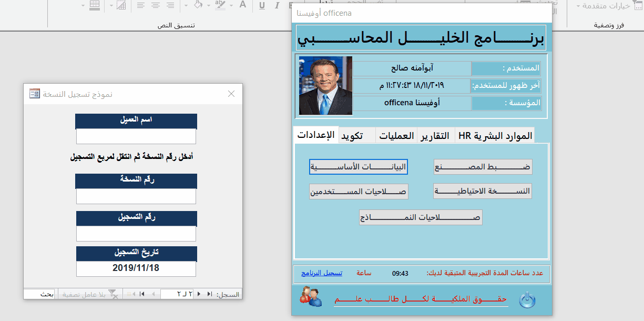Click the blue power exit icon

[526, 299]
